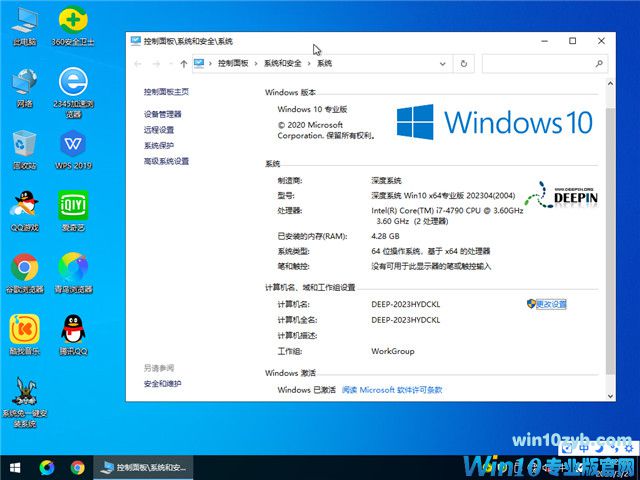Refresh the System page
The width and height of the screenshot is (640, 480).
(464, 64)
